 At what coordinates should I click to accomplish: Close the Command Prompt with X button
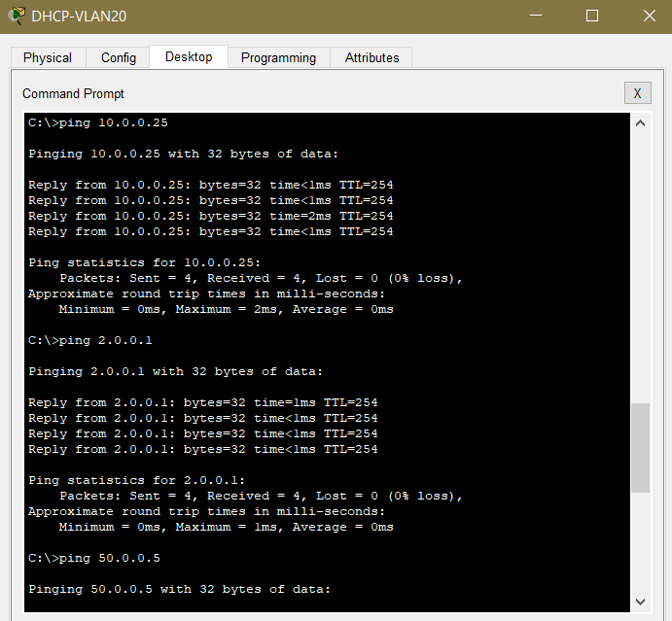(x=636, y=93)
